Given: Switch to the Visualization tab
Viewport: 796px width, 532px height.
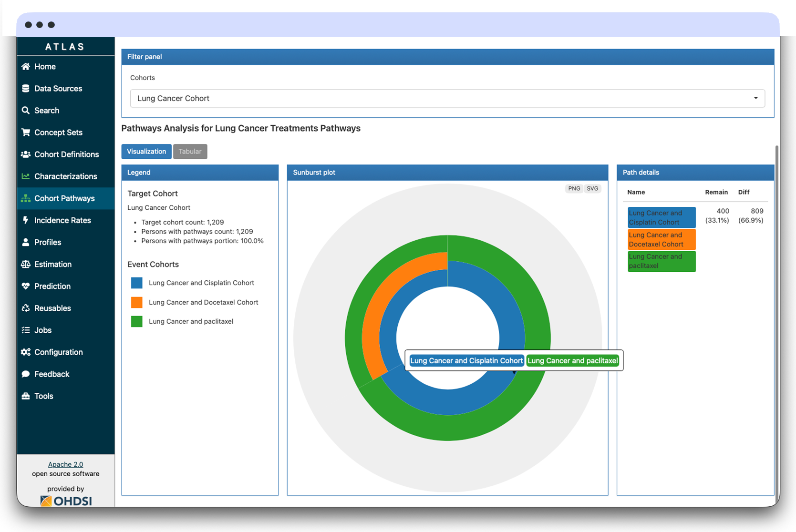Looking at the screenshot, I should pyautogui.click(x=146, y=151).
